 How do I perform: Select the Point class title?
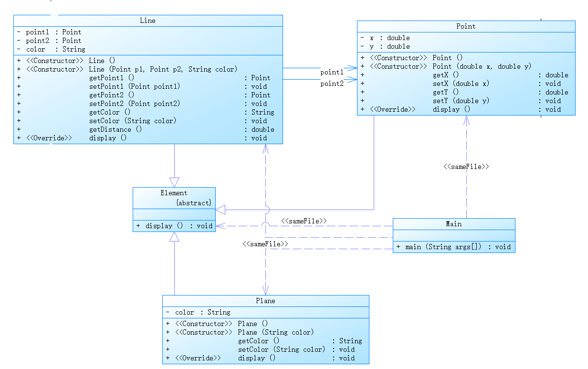tap(466, 26)
